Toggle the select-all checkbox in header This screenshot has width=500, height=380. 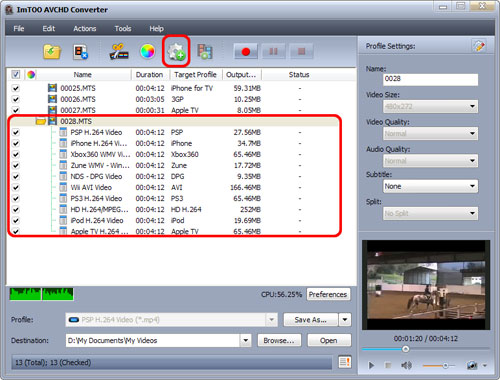[x=16, y=74]
